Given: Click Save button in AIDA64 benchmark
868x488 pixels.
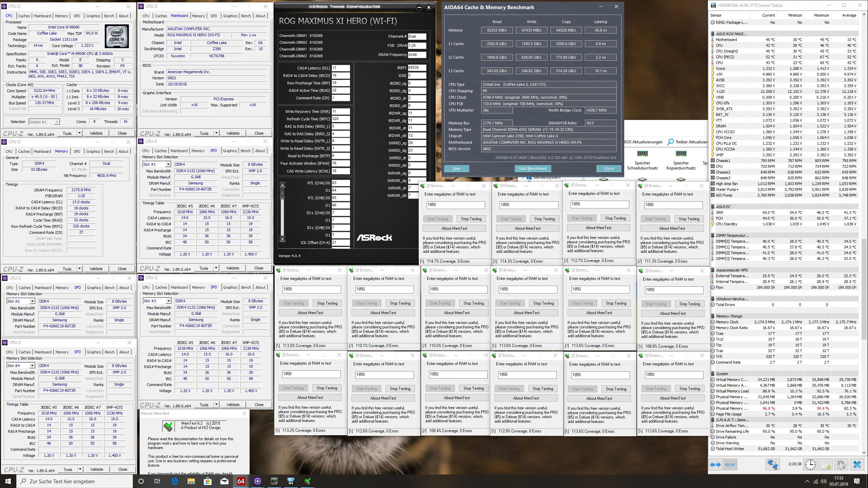Looking at the screenshot, I should [x=456, y=168].
